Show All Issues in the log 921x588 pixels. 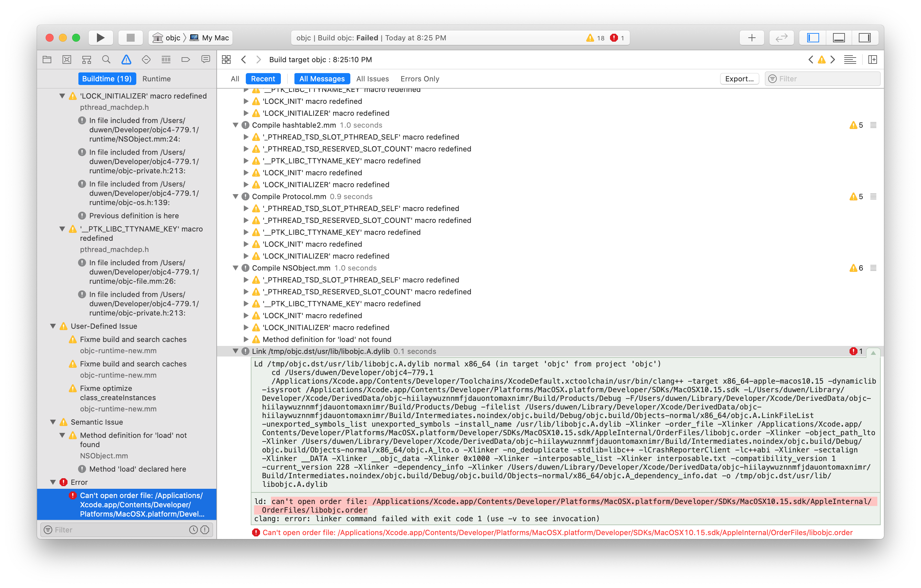click(372, 78)
